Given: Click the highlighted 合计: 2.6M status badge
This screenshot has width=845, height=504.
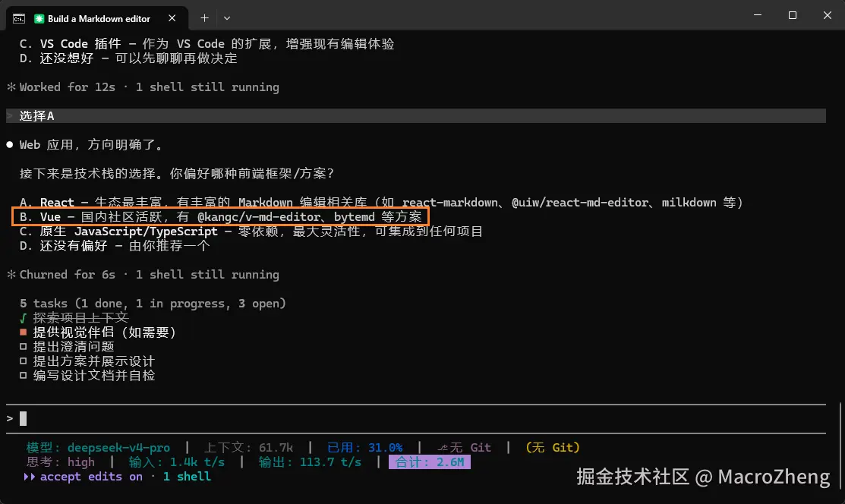Looking at the screenshot, I should point(430,462).
